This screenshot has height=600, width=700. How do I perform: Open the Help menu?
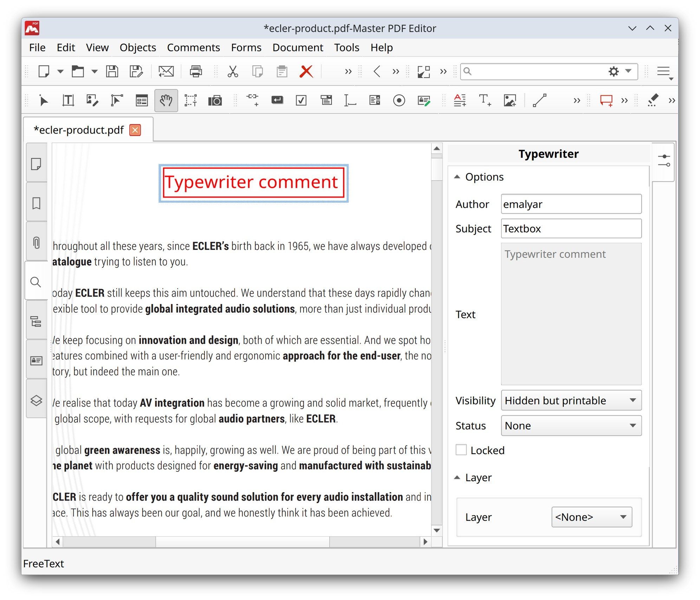tap(382, 47)
